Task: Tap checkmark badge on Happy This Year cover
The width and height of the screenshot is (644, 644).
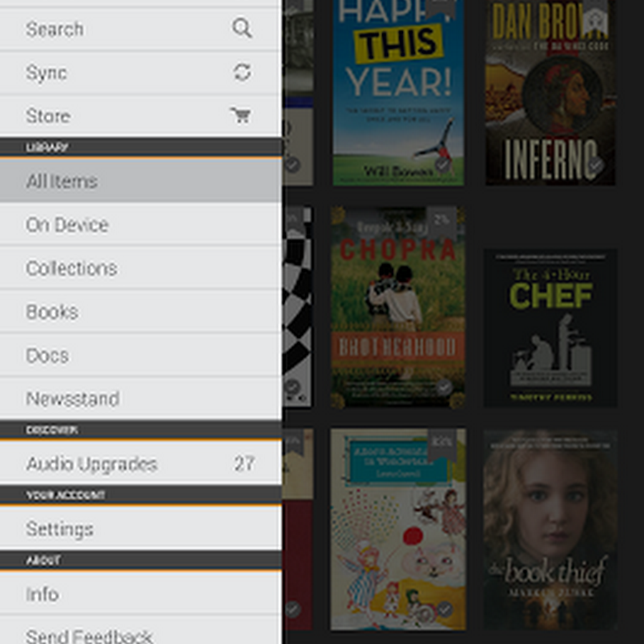Action: (x=442, y=165)
